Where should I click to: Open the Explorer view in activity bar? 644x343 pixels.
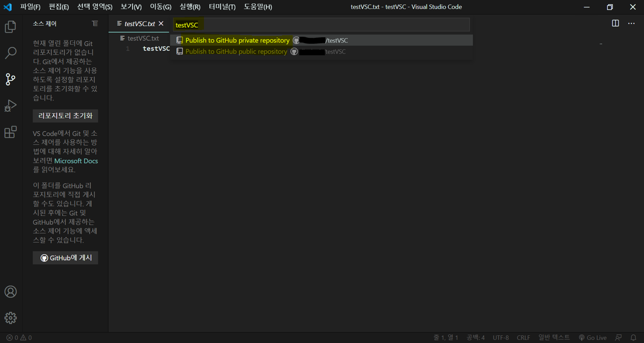[10, 27]
